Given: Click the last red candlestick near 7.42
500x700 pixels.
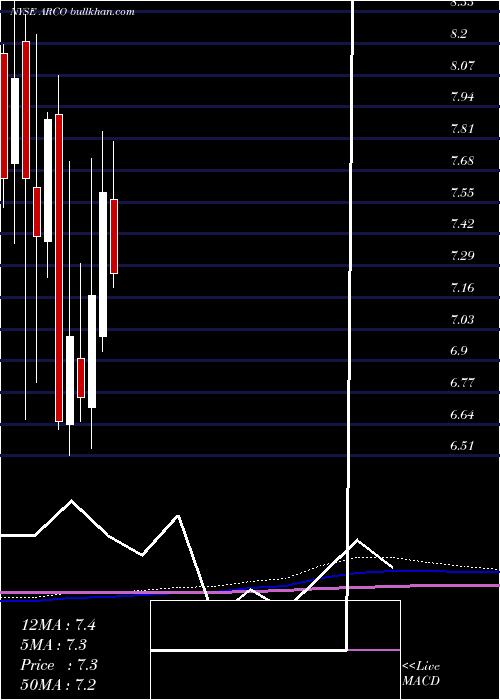Looking at the screenshot, I should coord(114,236).
